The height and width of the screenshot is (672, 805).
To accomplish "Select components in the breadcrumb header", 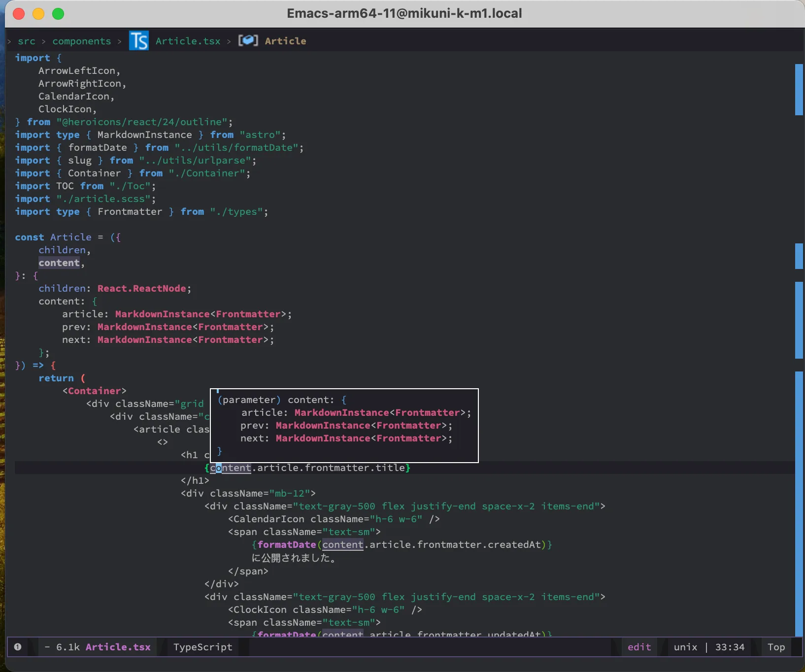I will pos(81,41).
